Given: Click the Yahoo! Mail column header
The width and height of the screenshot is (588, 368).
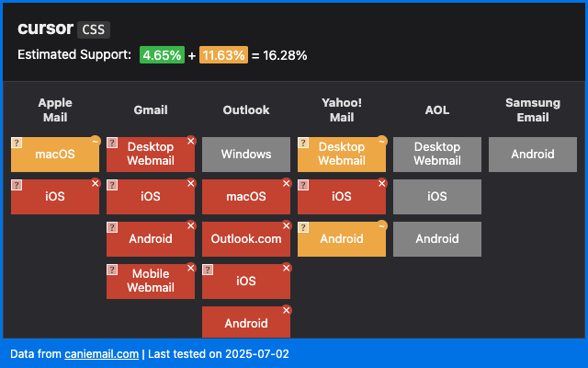Looking at the screenshot, I should tap(342, 110).
